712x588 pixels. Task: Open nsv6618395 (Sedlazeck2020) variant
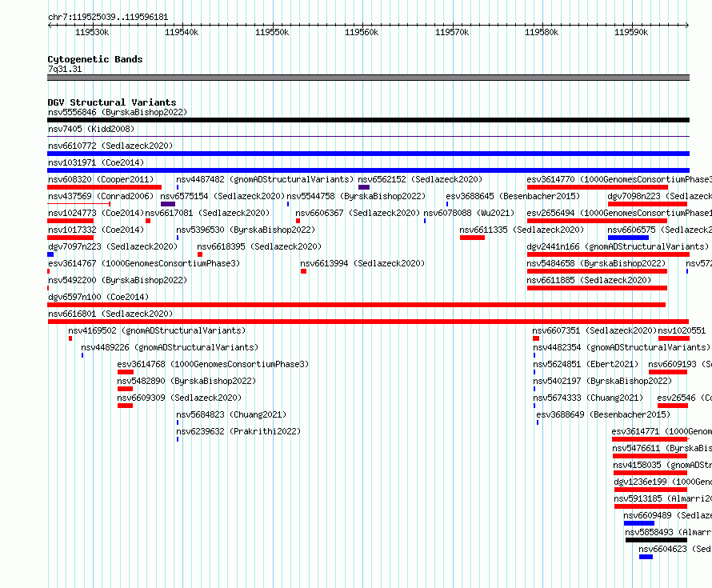point(259,246)
